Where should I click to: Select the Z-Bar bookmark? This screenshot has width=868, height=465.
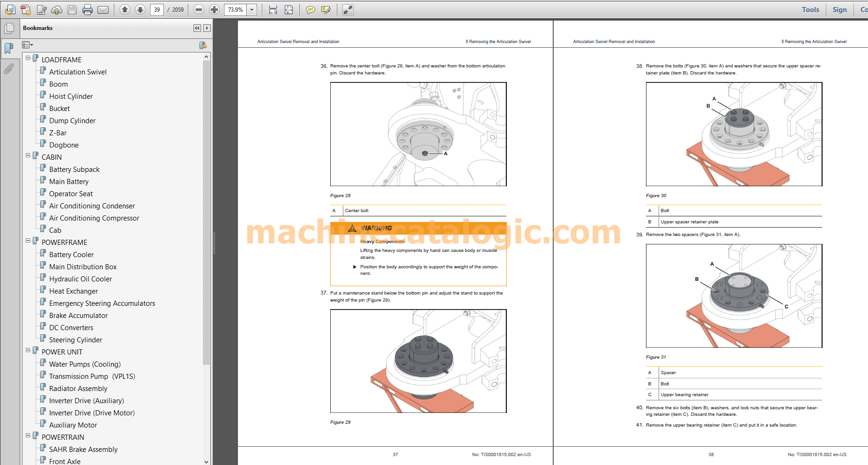tap(58, 133)
